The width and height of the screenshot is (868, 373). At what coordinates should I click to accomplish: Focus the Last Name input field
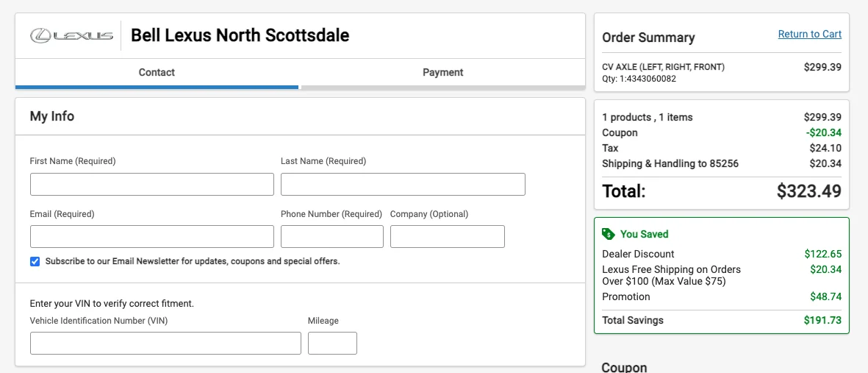coord(403,184)
